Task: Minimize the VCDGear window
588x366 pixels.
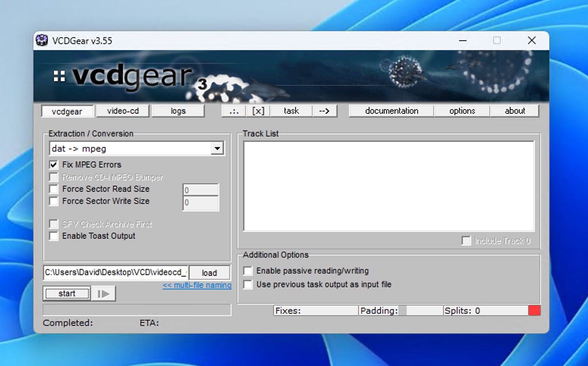Action: pyautogui.click(x=463, y=41)
